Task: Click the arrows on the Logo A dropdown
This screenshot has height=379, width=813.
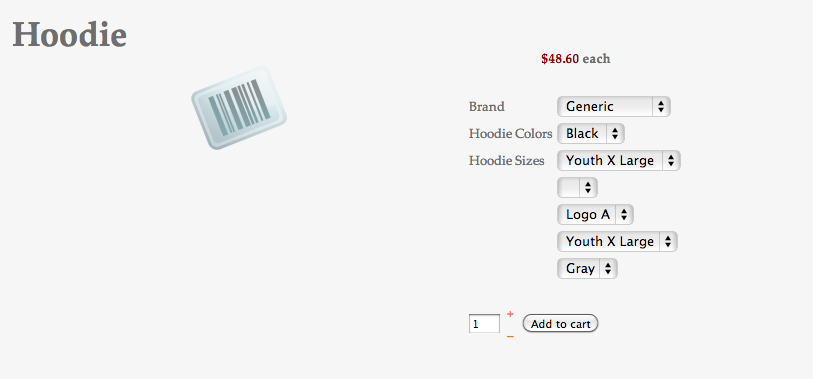Action: pyautogui.click(x=624, y=215)
